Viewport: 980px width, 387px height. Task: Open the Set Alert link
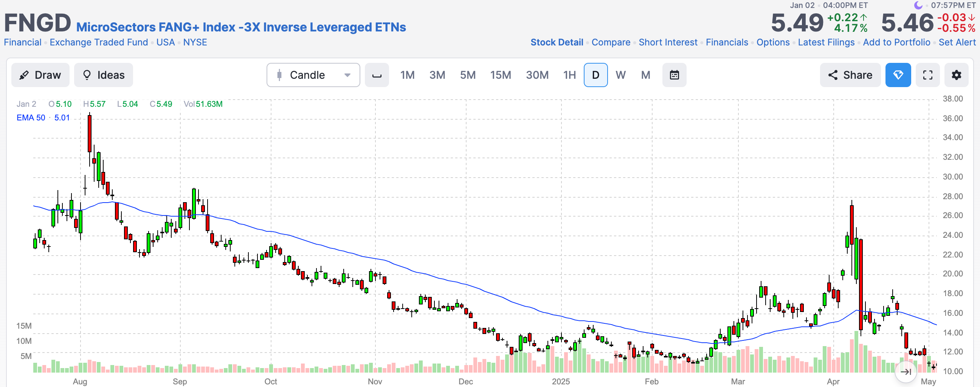tap(957, 42)
